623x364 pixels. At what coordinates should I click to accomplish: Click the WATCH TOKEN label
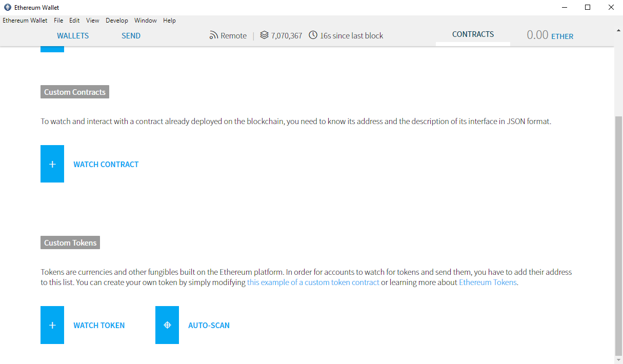[99, 325]
